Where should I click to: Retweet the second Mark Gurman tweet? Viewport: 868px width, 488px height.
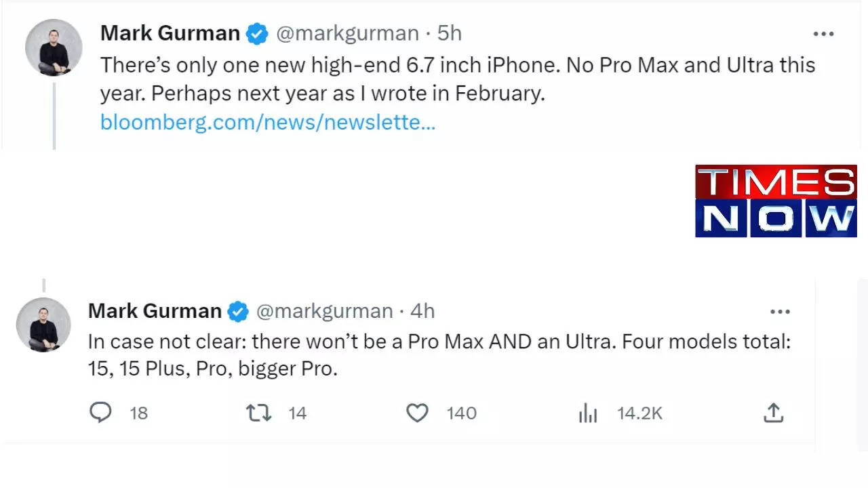(258, 413)
